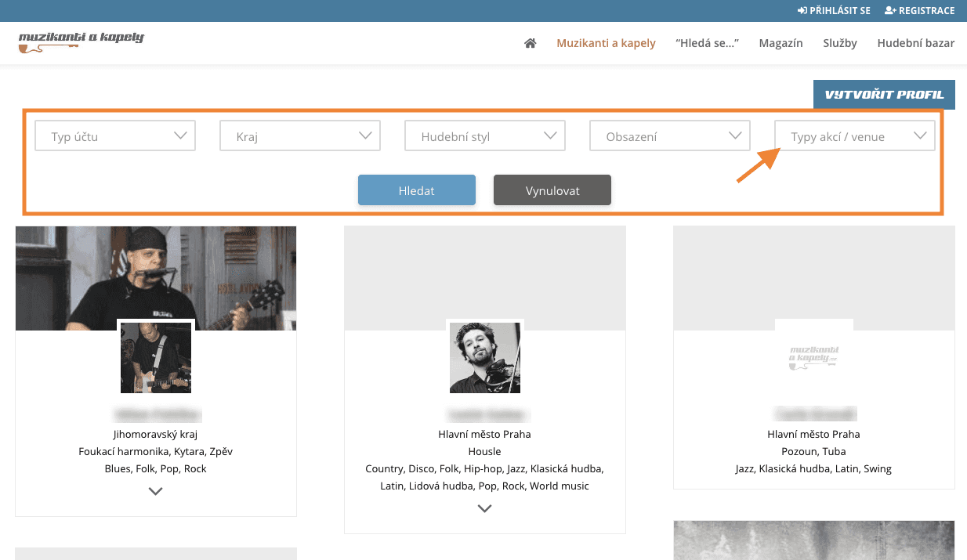Open the placeholder logo avatar in Pozoun card

pyautogui.click(x=814, y=357)
